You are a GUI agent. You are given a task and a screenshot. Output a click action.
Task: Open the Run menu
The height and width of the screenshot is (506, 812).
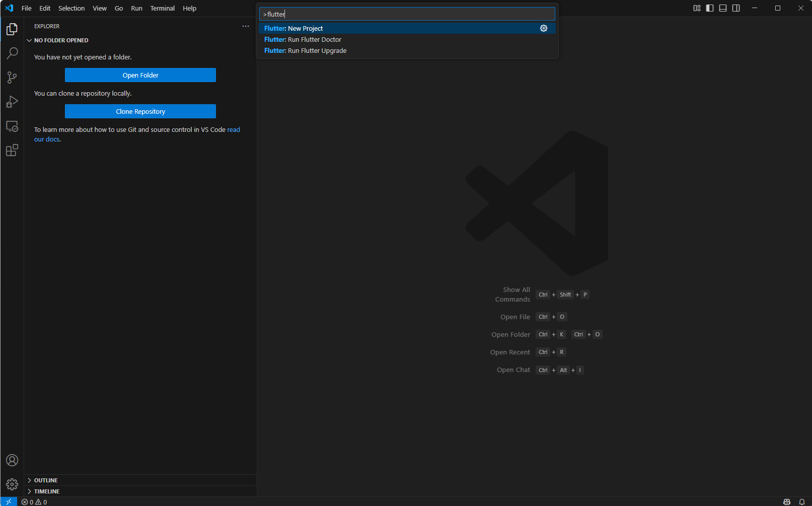(136, 8)
